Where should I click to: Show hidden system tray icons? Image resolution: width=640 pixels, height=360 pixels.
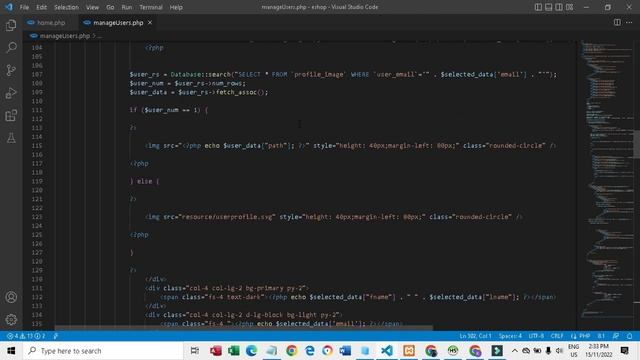point(514,351)
